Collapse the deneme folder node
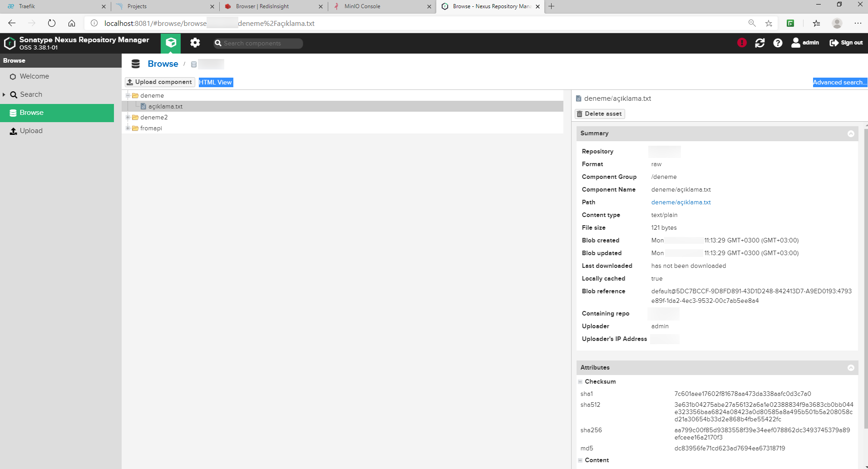 point(128,95)
